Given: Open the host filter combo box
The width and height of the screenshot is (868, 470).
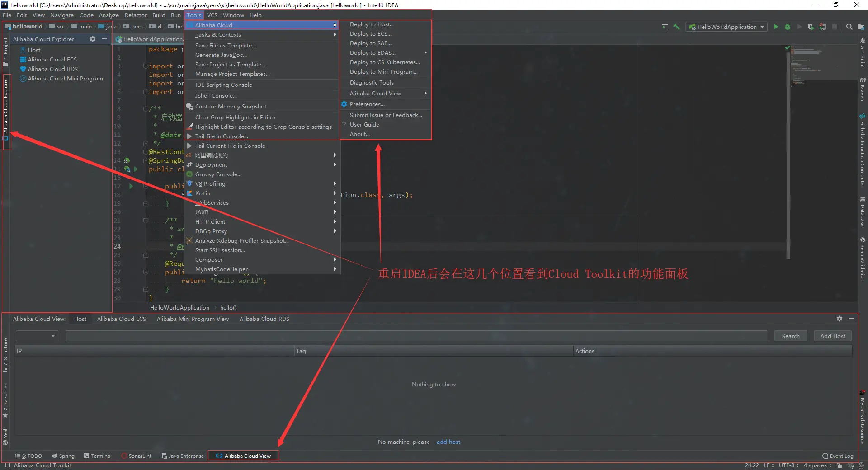Looking at the screenshot, I should point(37,336).
